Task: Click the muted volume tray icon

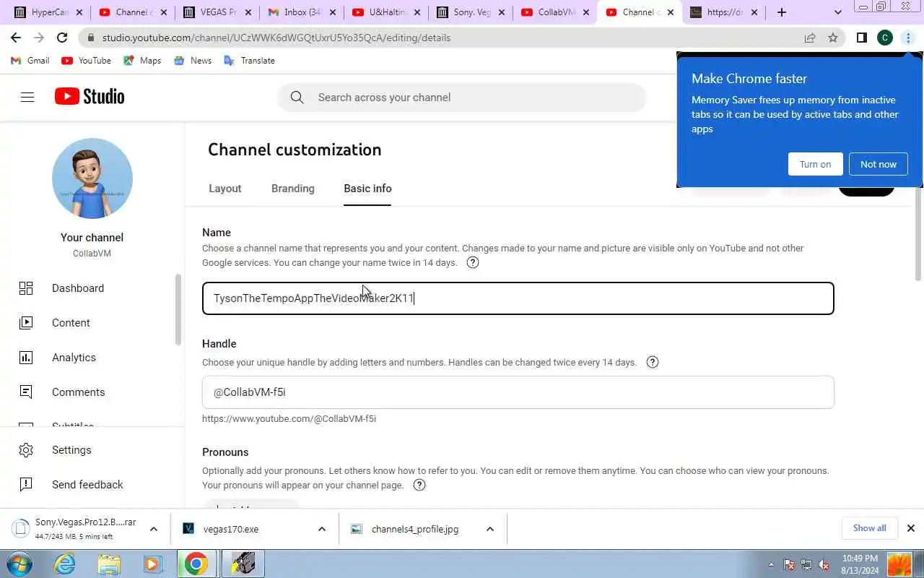Action: [824, 564]
